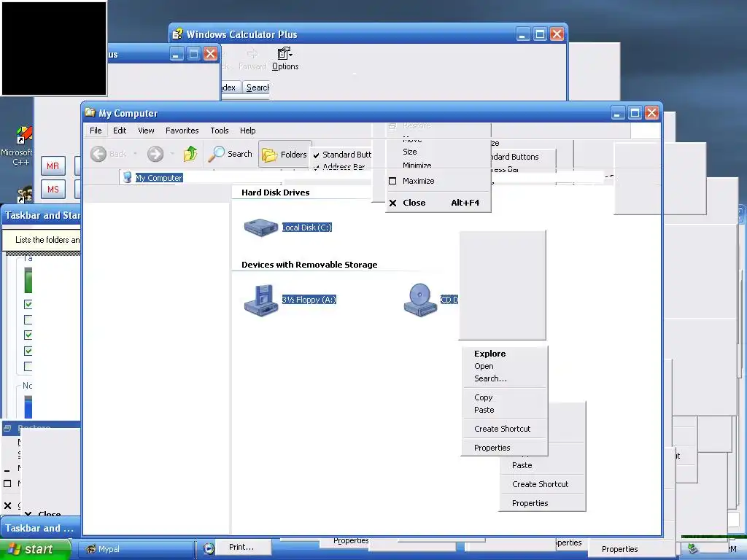This screenshot has height=560, width=747.
Task: Open the Forward button history dropdown arrow
Action: coord(172,154)
